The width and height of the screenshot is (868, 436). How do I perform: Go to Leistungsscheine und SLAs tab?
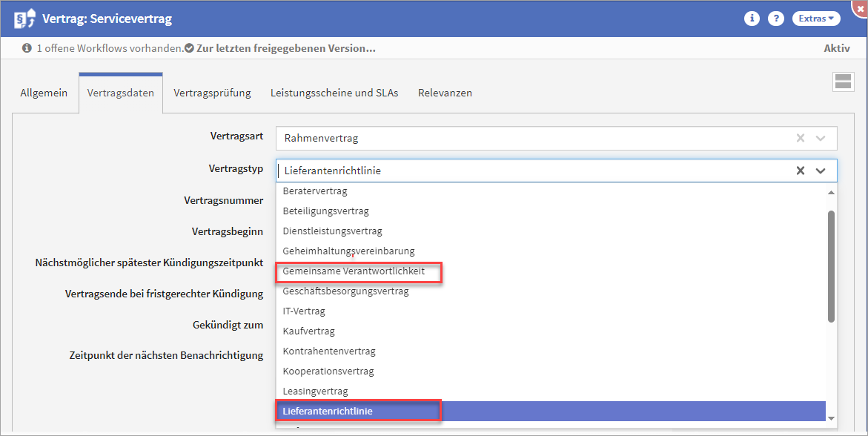[x=334, y=93]
